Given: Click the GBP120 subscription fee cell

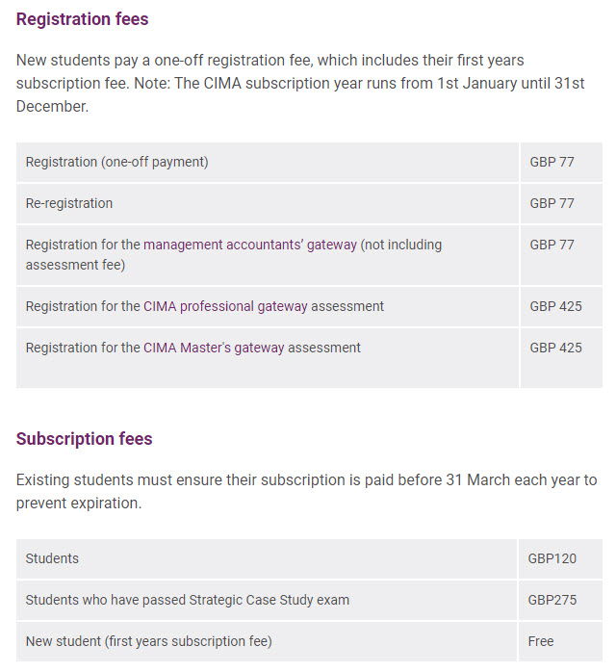Looking at the screenshot, I should [x=552, y=558].
